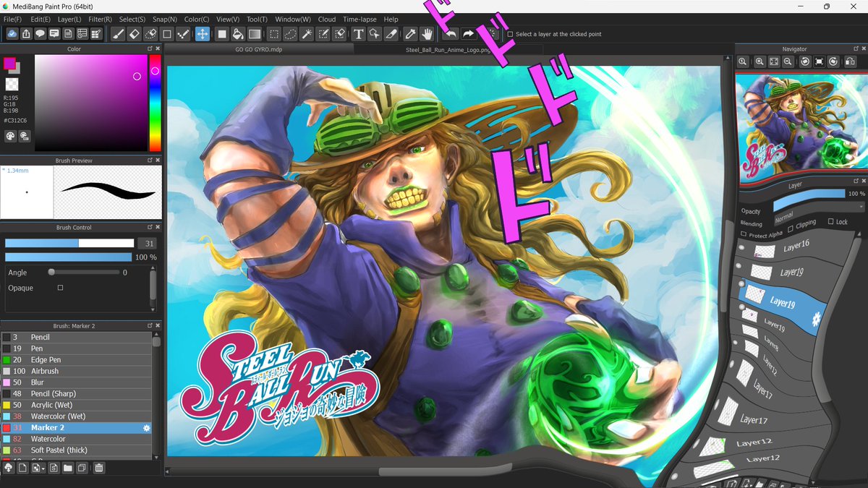
Task: Open the File(F) menu
Action: 12,20
